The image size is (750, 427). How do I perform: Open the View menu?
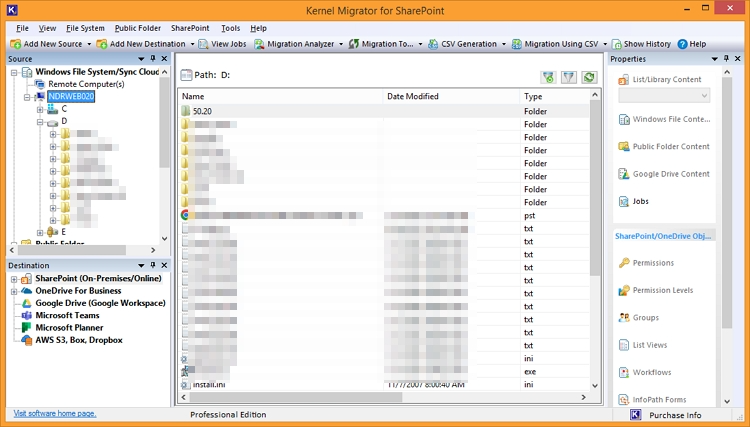pos(47,28)
